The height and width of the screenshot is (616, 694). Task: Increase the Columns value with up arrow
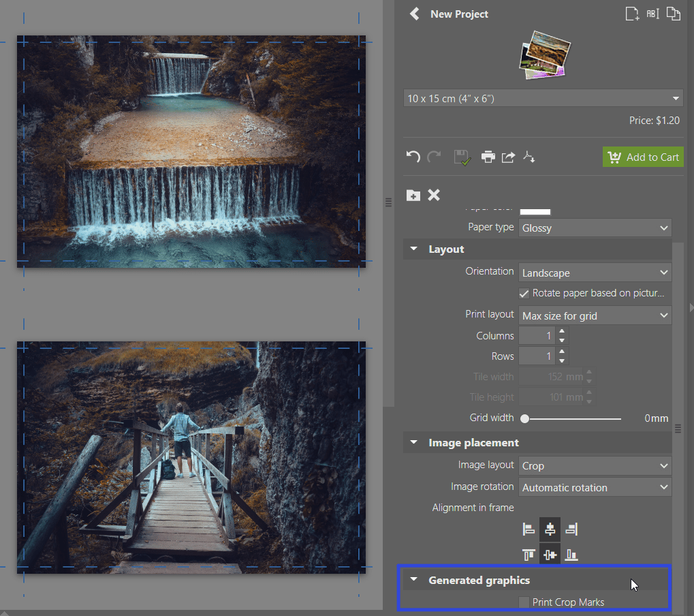[562, 331]
